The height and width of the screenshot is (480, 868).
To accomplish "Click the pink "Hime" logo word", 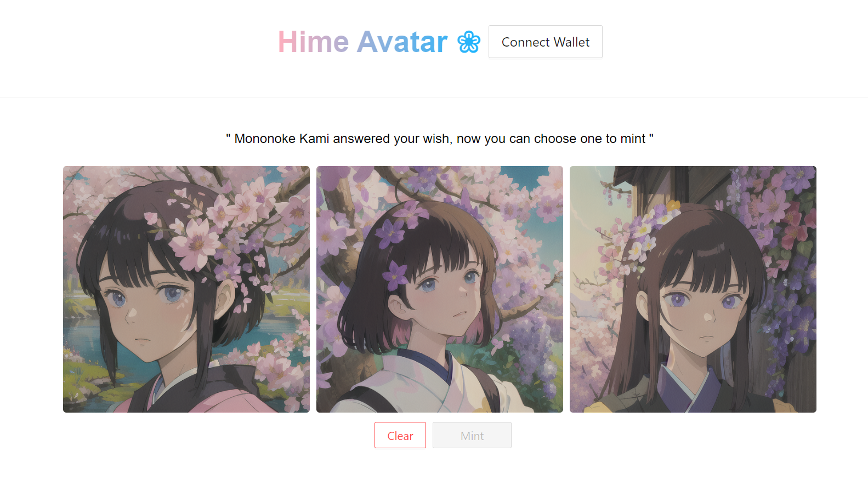I will (x=313, y=42).
